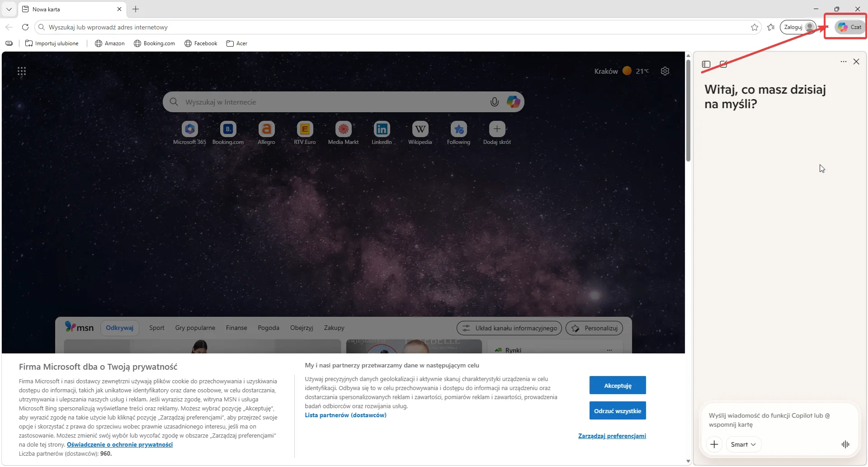Open the Microsoft 365 shortcut
This screenshot has width=868, height=467.
coord(189,133)
